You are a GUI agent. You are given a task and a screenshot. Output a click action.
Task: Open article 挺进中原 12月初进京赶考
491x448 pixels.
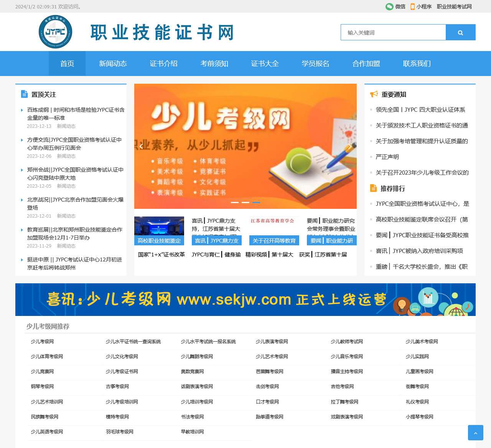[x=75, y=263]
